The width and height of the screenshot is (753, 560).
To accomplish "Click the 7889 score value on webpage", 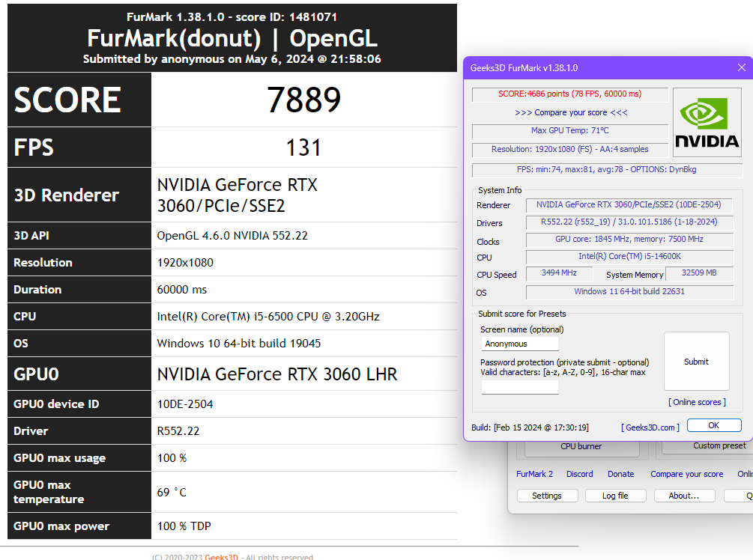I will point(303,100).
